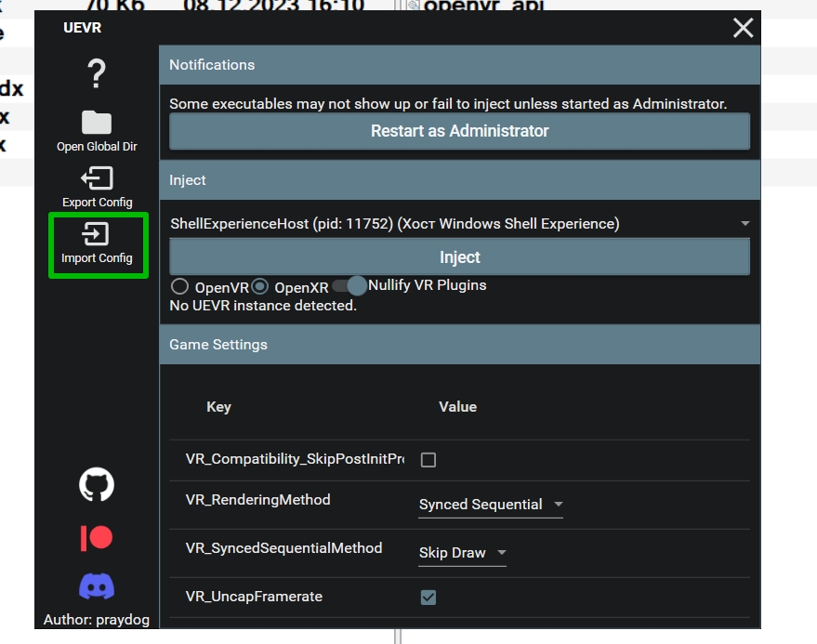Click the VR_UncapFramerate key label
The width and height of the screenshot is (817, 644).
tap(254, 597)
